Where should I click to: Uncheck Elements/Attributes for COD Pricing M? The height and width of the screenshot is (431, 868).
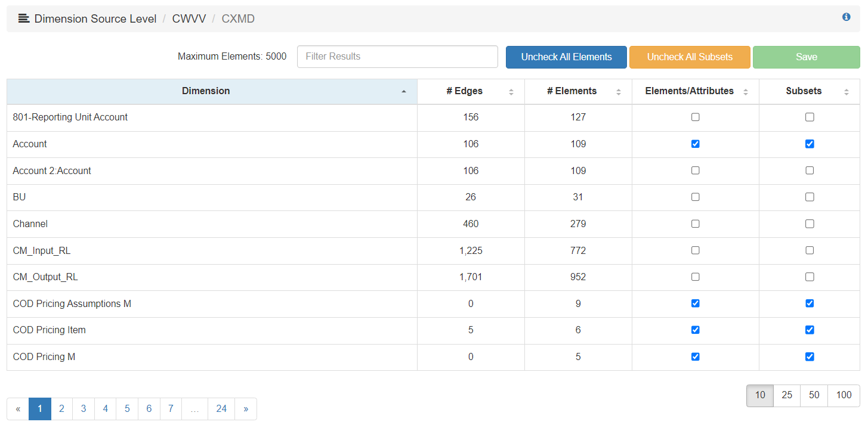point(696,356)
